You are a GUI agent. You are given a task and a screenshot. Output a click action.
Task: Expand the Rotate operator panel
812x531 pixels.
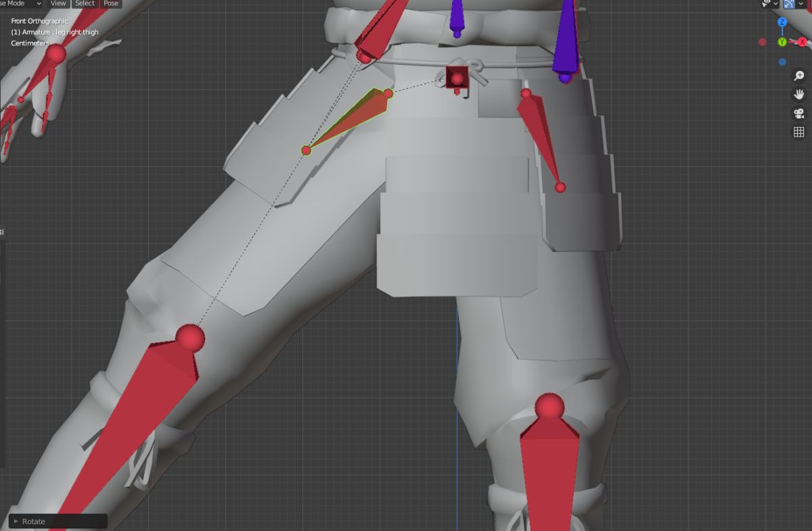pyautogui.click(x=58, y=521)
